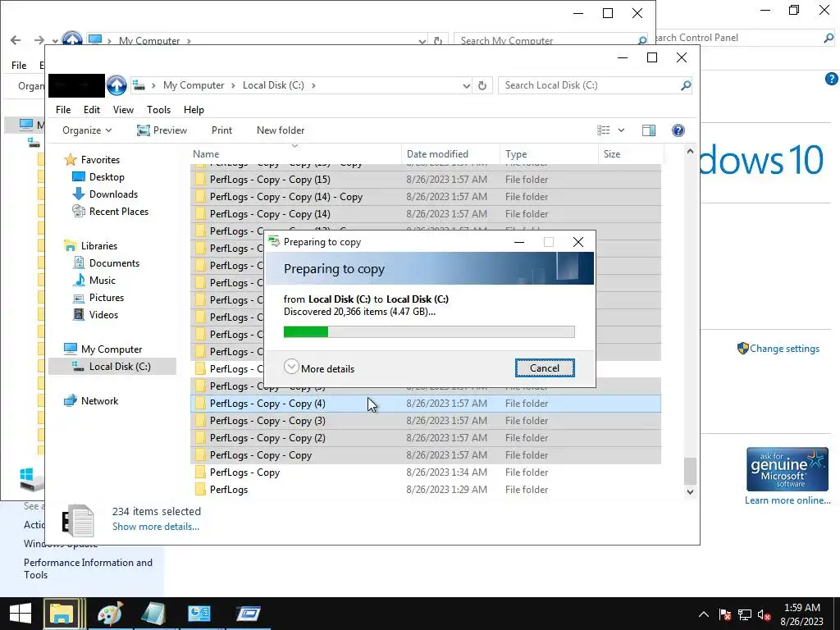Click the Control Panel help icon
The image size is (840, 630).
click(x=832, y=79)
